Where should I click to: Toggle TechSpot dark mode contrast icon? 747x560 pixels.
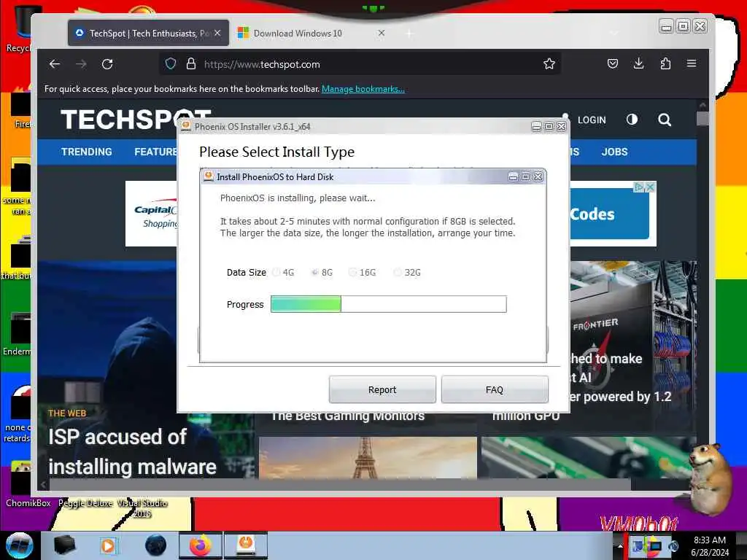point(632,120)
